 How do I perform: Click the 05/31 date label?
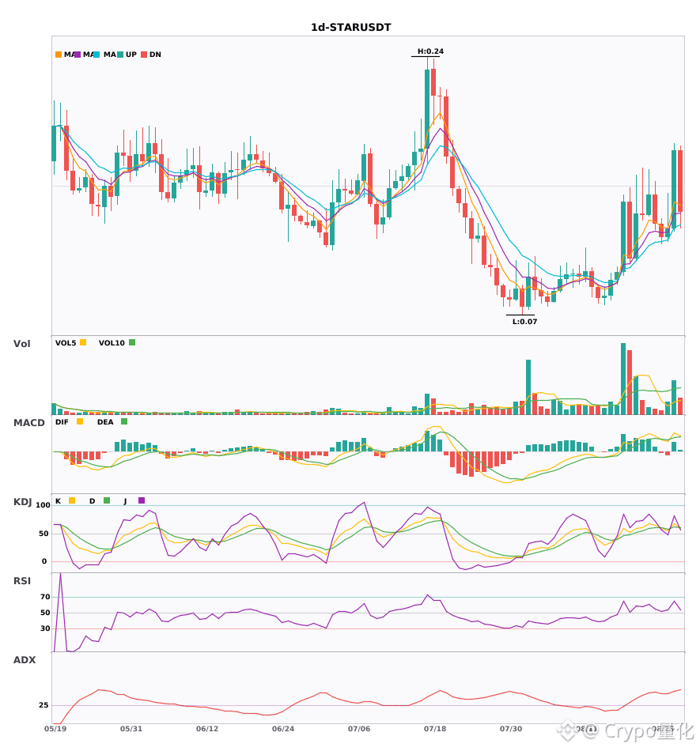pyautogui.click(x=131, y=729)
